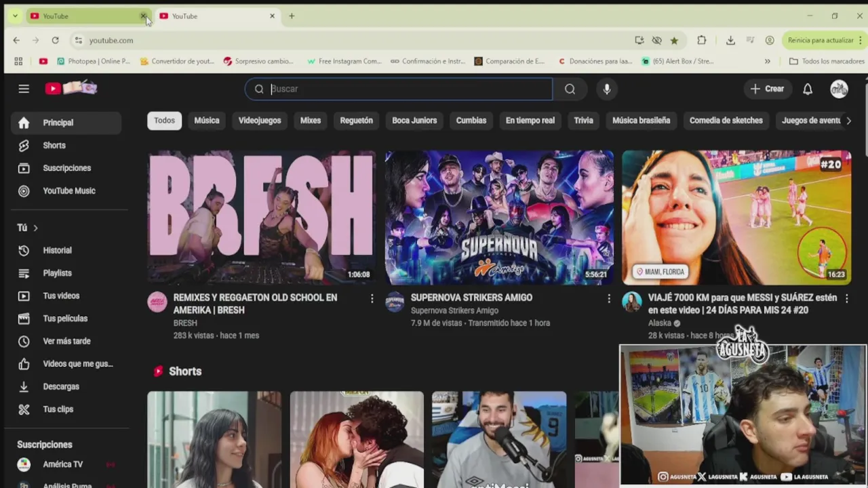Open a new browser tab

pyautogui.click(x=292, y=16)
